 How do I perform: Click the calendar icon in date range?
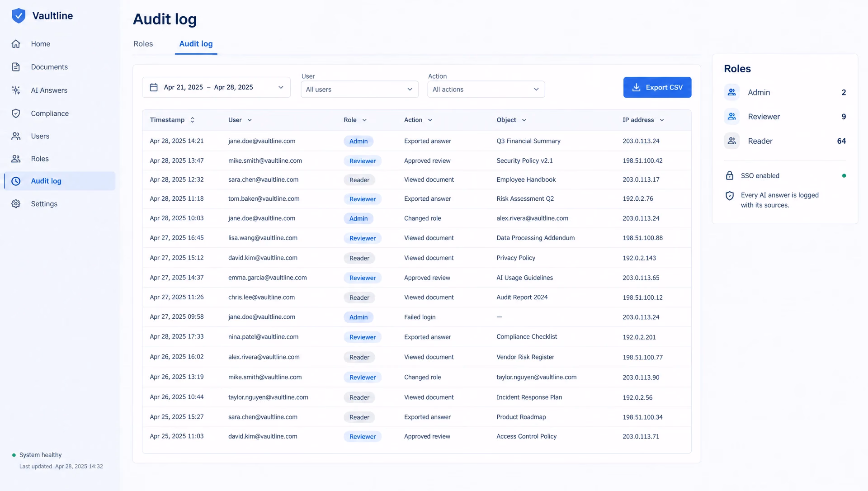(154, 87)
